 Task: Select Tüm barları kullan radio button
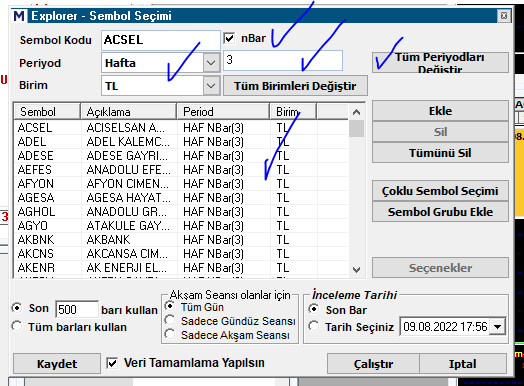coord(16,326)
